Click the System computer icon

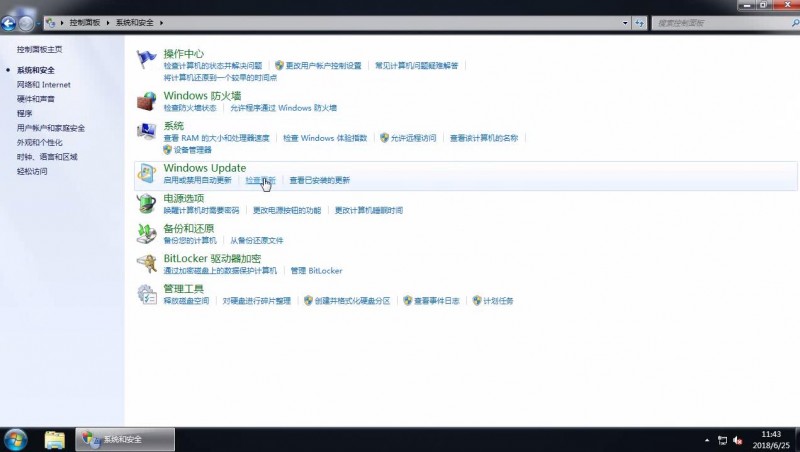[146, 131]
